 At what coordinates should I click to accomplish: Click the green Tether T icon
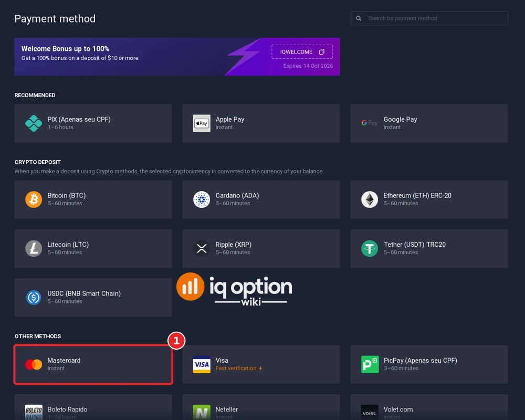(370, 248)
